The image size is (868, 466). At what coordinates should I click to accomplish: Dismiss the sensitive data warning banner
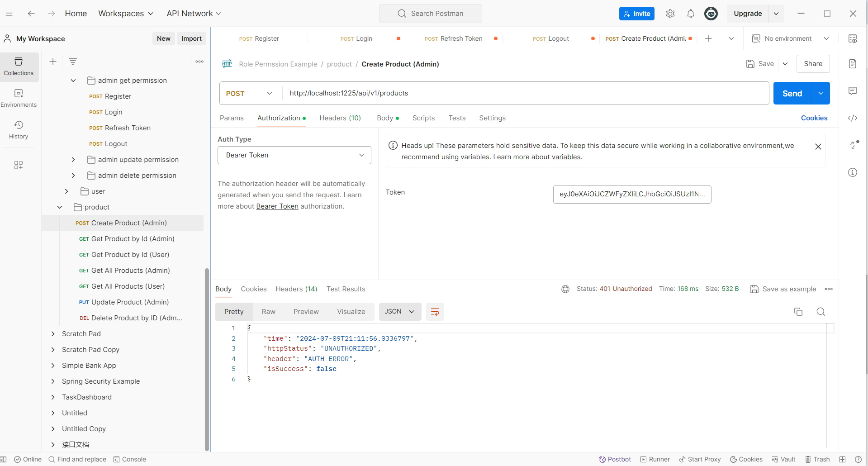coord(818,147)
